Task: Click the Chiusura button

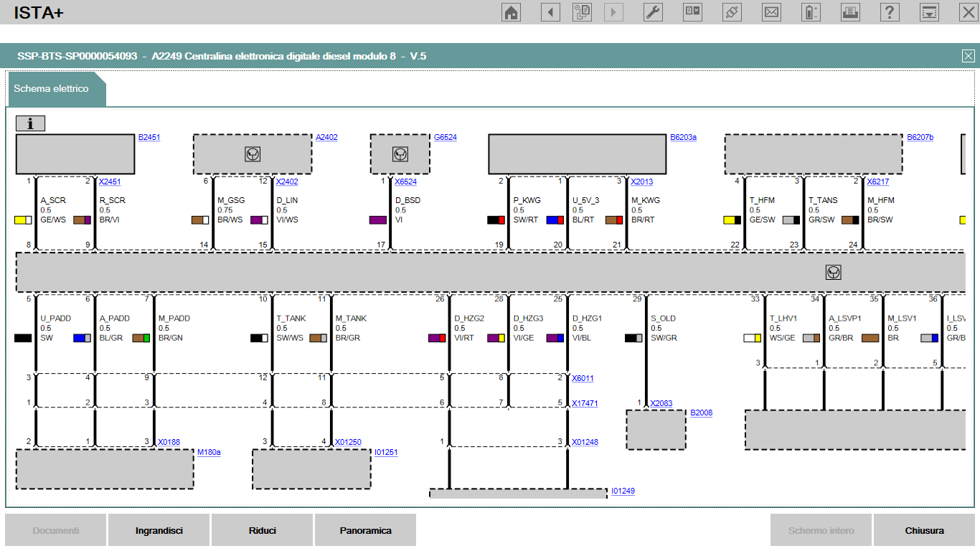Action: (x=924, y=531)
